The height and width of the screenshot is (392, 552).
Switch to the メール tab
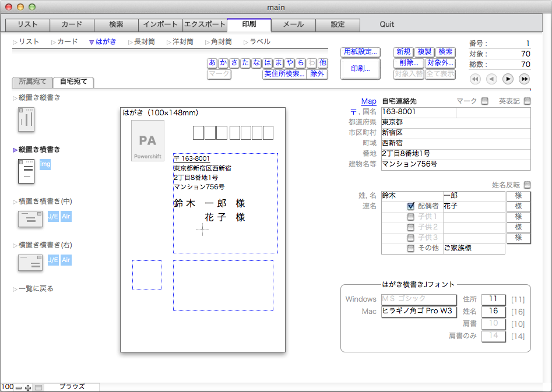click(293, 24)
